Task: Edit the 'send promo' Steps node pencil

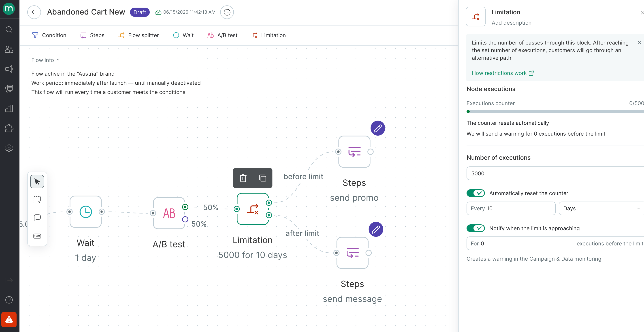Action: point(377,128)
